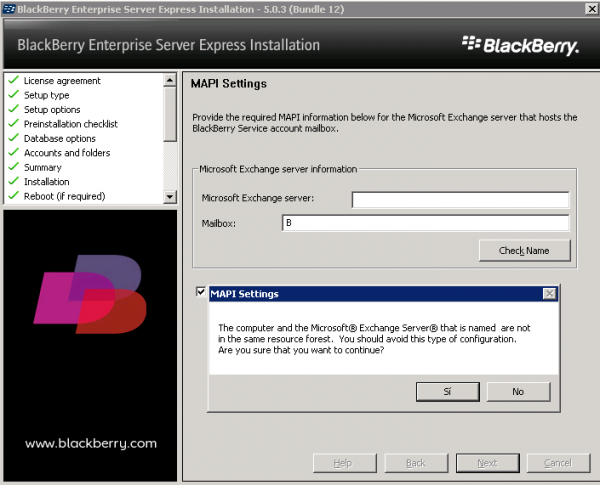
Task: Click the green checkmark beside Installation
Action: click(x=13, y=180)
